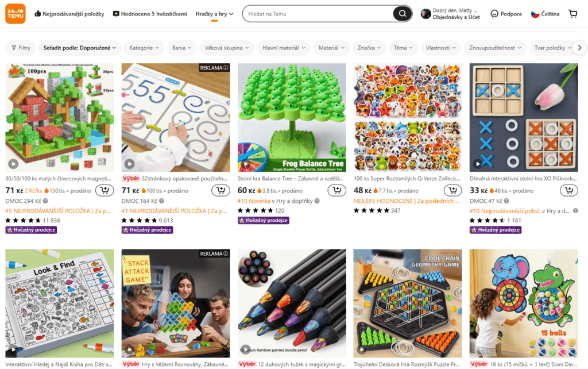Open the Hračky a hry menu
This screenshot has width=588, height=369.
[214, 14]
